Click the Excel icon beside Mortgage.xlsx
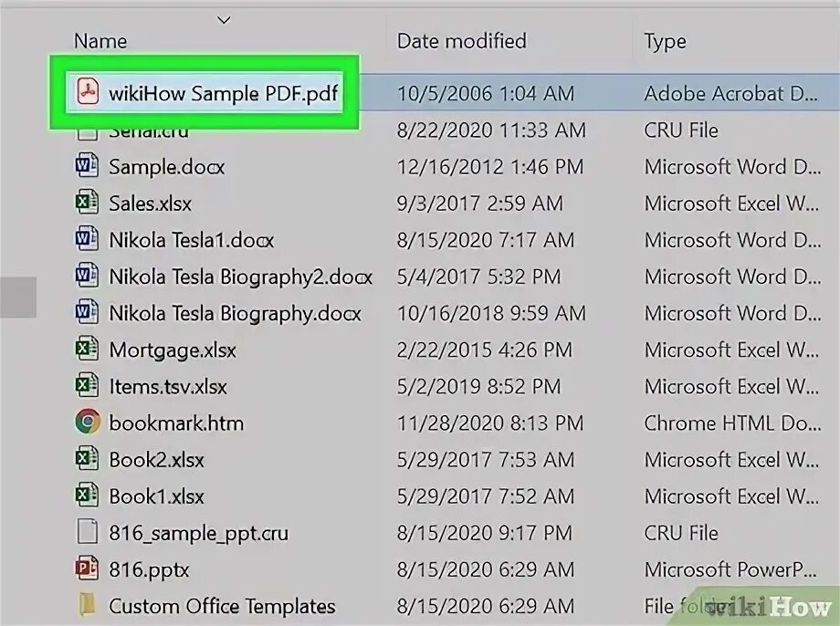The height and width of the screenshot is (626, 840). [x=87, y=350]
